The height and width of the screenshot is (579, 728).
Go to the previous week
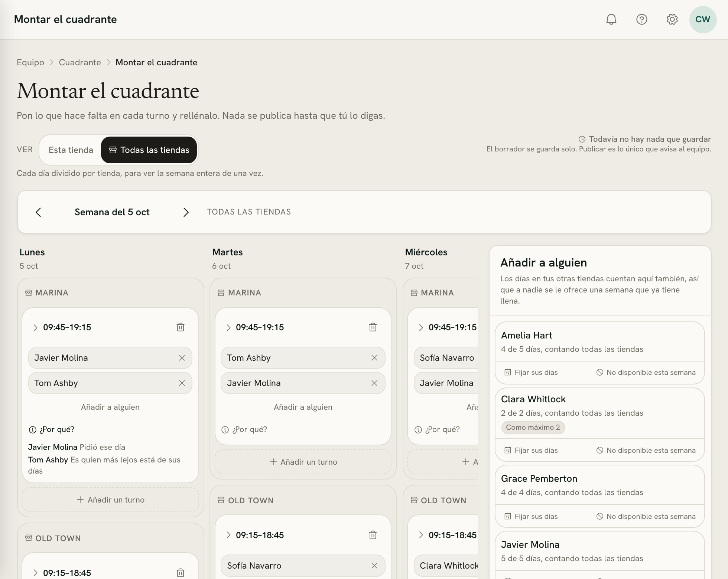point(38,212)
